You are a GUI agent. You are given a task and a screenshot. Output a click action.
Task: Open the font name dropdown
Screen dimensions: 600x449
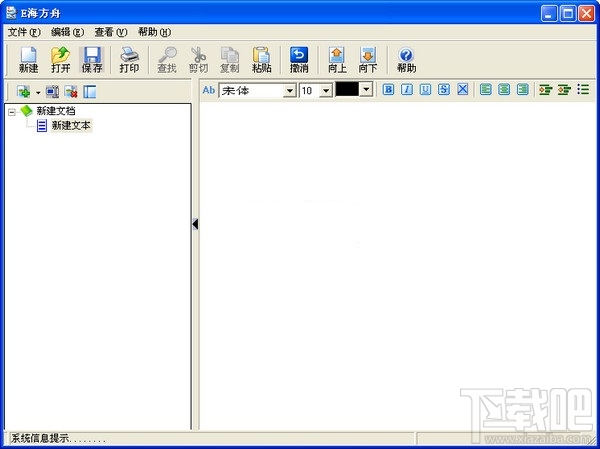(x=290, y=91)
